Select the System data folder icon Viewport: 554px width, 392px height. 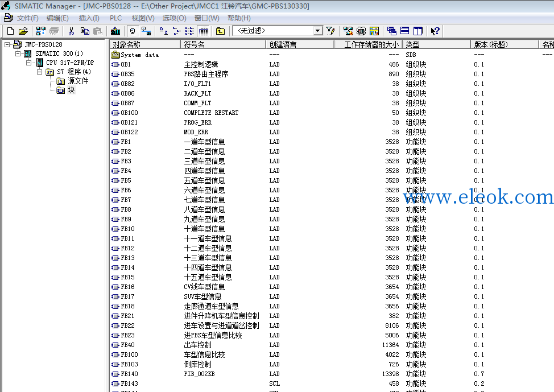pyautogui.click(x=115, y=55)
